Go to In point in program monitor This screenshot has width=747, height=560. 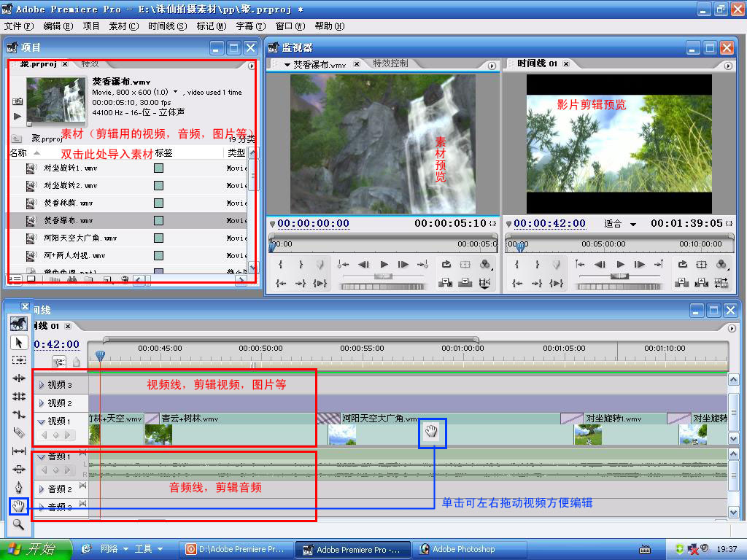pyautogui.click(x=517, y=284)
